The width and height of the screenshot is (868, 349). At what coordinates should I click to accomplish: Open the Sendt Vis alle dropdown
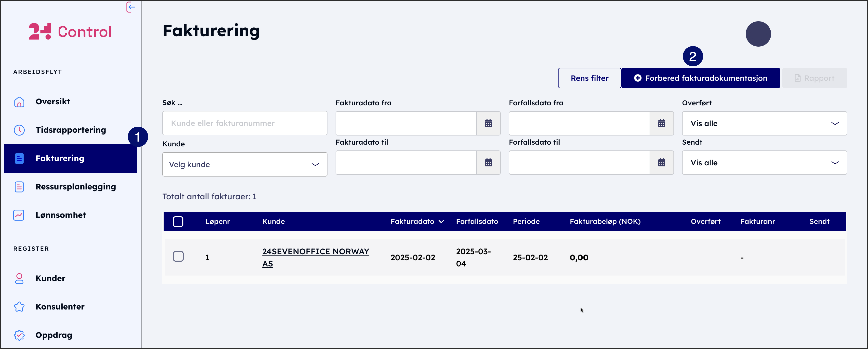point(764,163)
